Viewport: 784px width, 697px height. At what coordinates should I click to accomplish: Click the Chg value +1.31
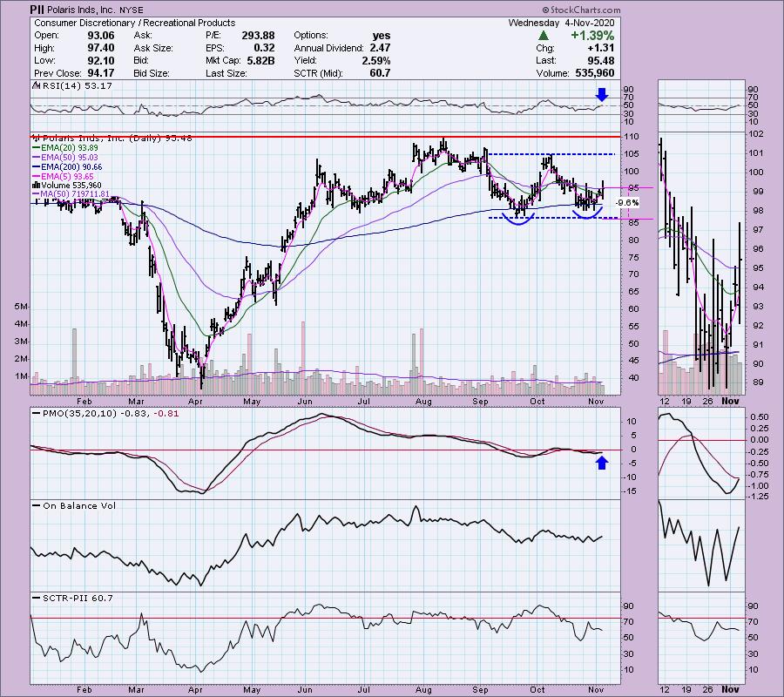click(x=600, y=48)
